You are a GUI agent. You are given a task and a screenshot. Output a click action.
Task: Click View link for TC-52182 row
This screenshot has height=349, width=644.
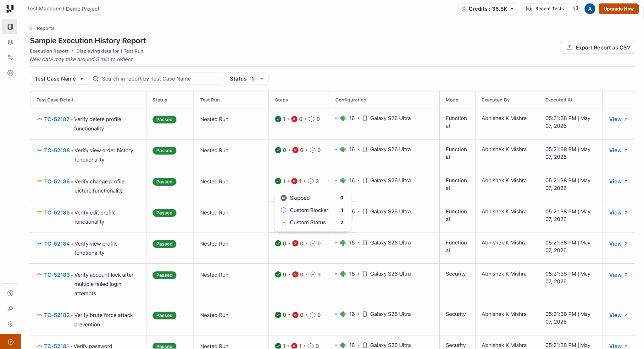(618, 315)
